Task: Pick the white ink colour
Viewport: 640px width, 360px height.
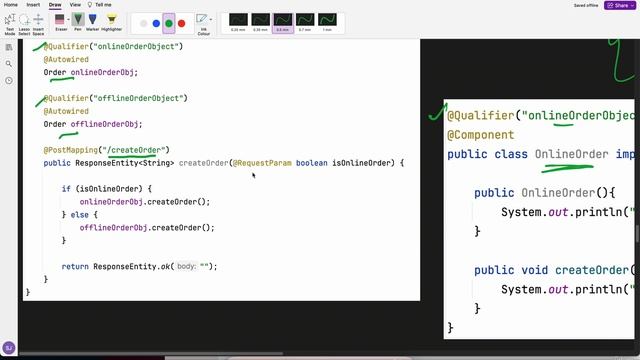Action: [x=143, y=24]
